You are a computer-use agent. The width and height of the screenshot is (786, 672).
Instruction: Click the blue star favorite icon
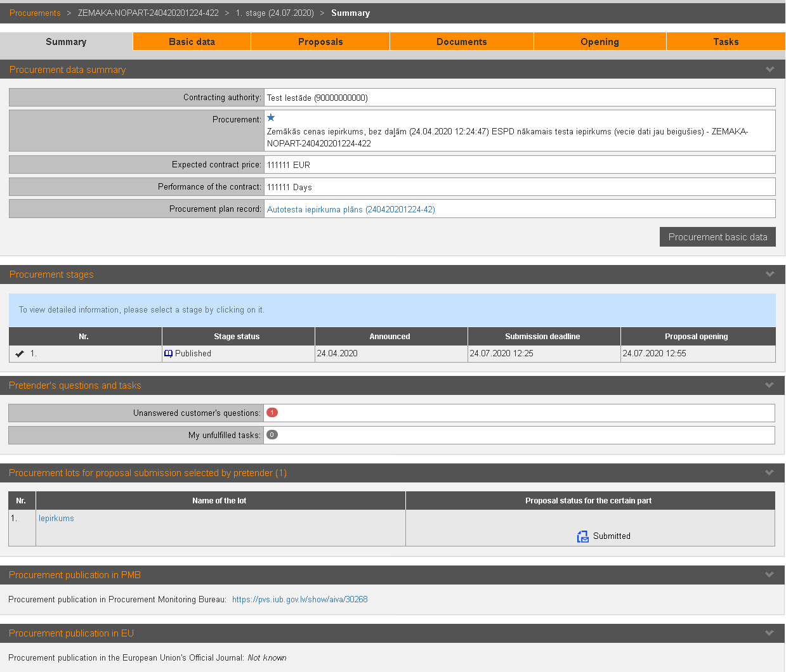point(271,118)
